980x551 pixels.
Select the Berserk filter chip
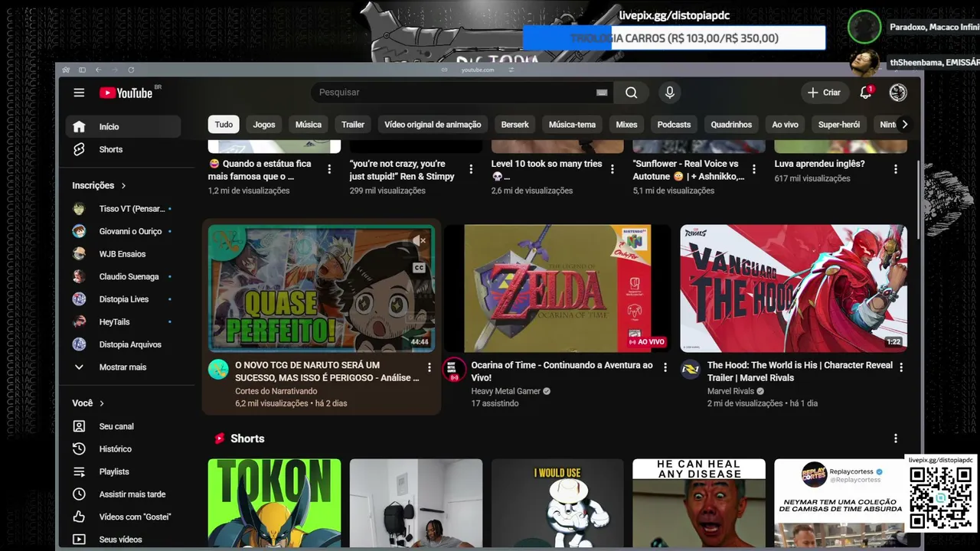pyautogui.click(x=514, y=125)
